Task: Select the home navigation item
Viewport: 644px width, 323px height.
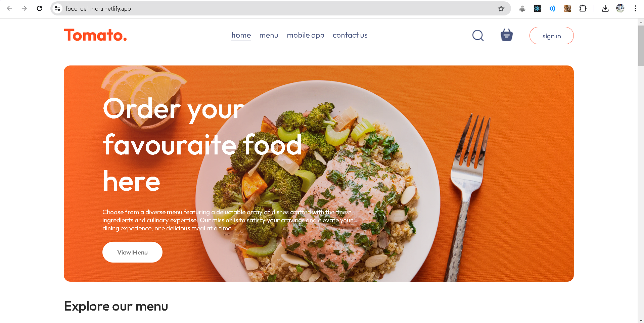Action: coord(241,35)
